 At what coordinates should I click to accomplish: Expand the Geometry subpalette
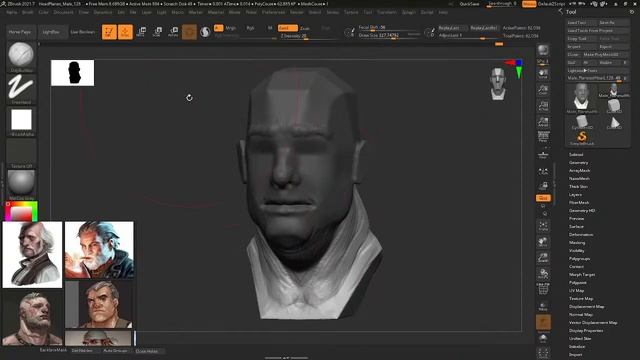(x=578, y=162)
